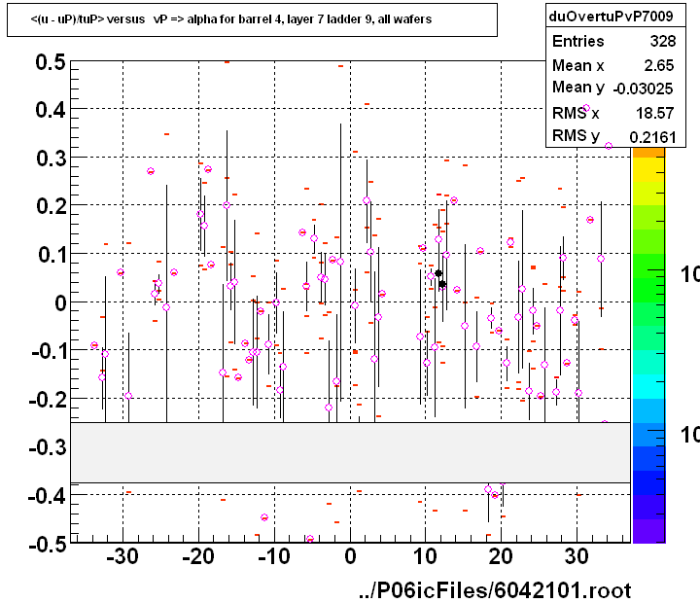Click x-axis label -30
This screenshot has height=603, width=700.
point(122,557)
